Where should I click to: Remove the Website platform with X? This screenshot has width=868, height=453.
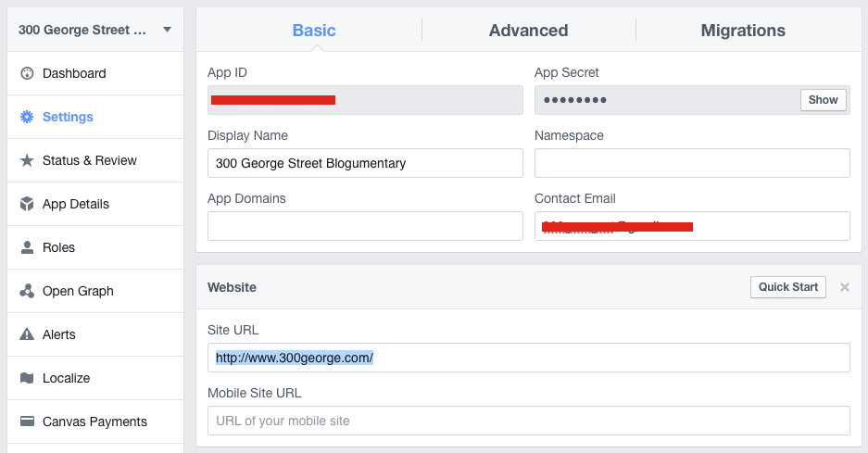845,287
